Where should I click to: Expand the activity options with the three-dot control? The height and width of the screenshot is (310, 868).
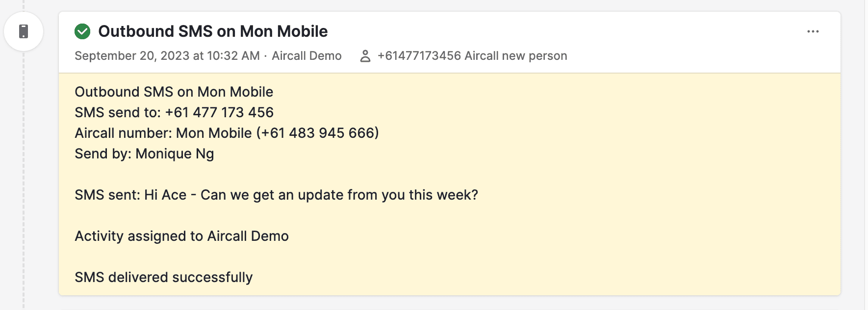[x=814, y=31]
